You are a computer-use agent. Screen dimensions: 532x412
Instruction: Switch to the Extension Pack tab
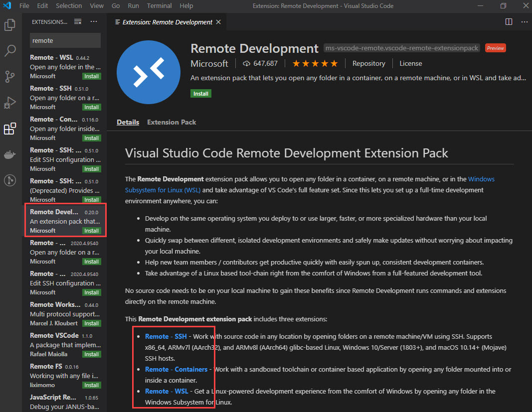(x=172, y=122)
